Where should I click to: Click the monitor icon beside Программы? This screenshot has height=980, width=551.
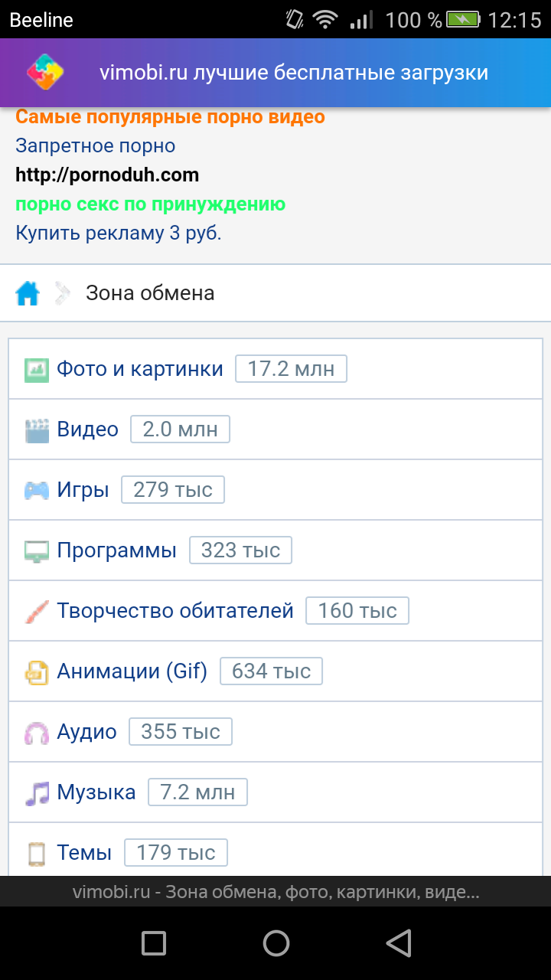tap(36, 551)
